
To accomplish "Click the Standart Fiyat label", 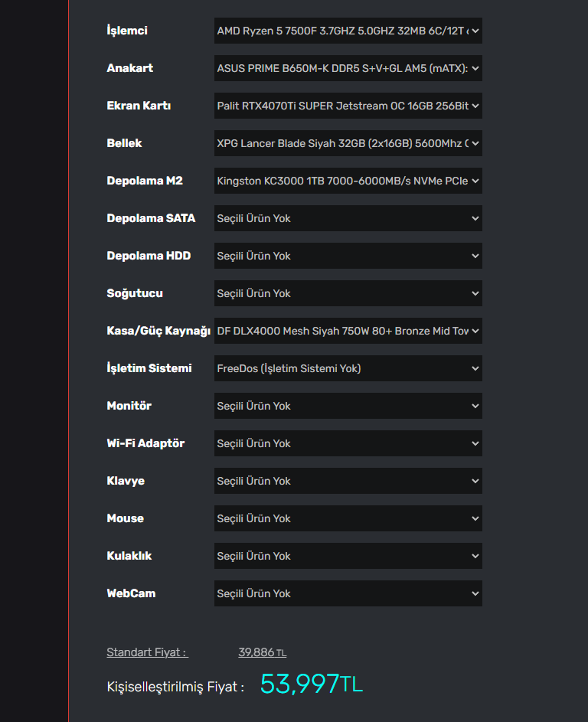I will (x=147, y=652).
